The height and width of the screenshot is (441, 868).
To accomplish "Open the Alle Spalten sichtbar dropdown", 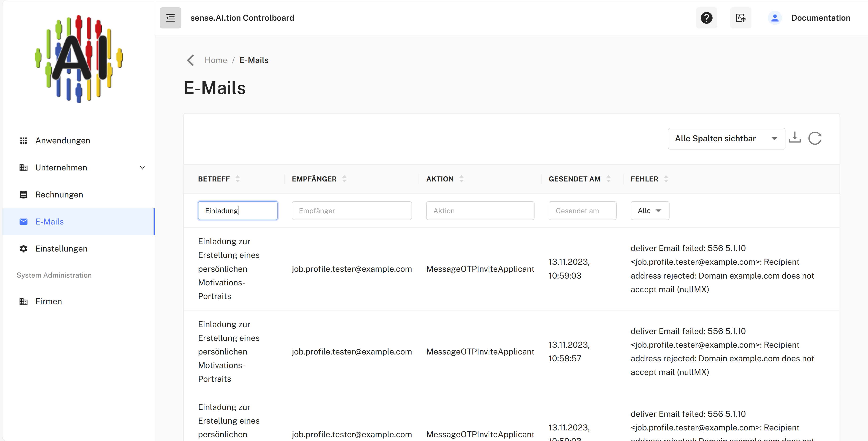I will pyautogui.click(x=726, y=138).
